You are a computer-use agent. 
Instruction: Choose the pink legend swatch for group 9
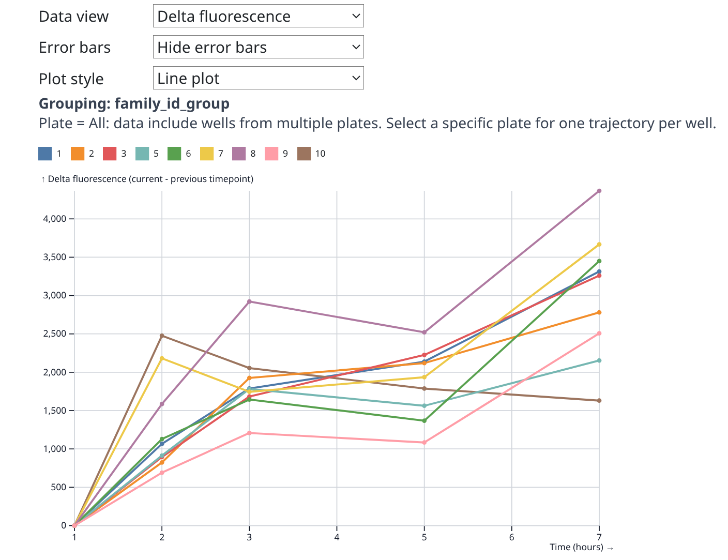point(271,154)
